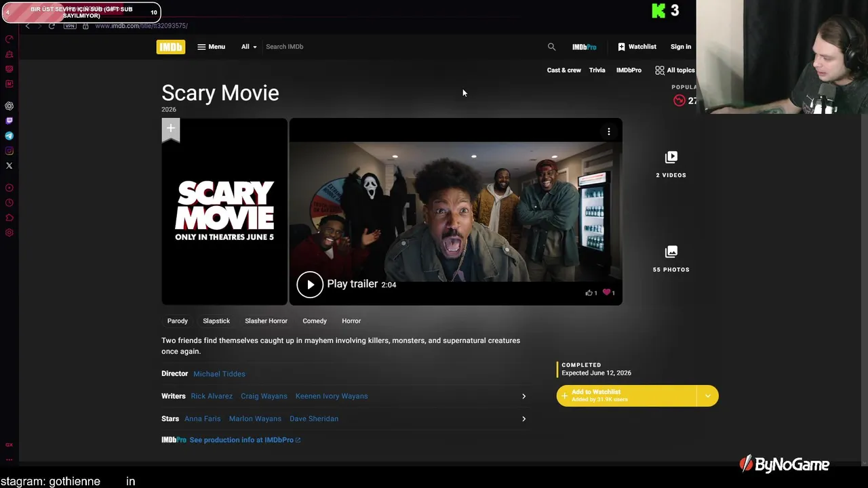Image resolution: width=868 pixels, height=488 pixels.
Task: Click the trailer preview thumbnail
Action: pos(456,211)
